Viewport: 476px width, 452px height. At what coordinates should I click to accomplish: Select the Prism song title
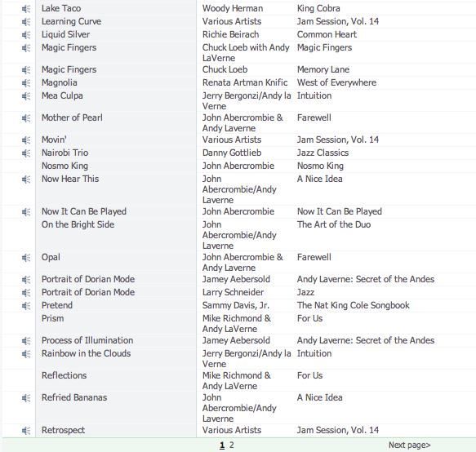52,318
